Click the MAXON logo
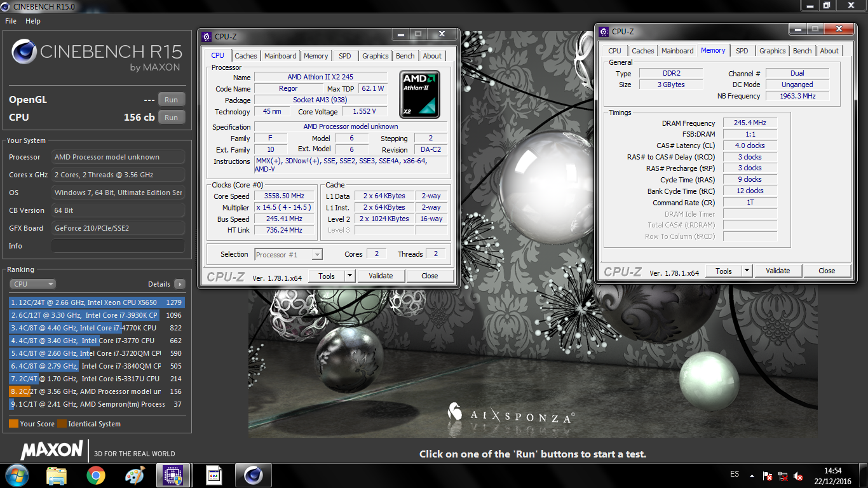 point(51,451)
